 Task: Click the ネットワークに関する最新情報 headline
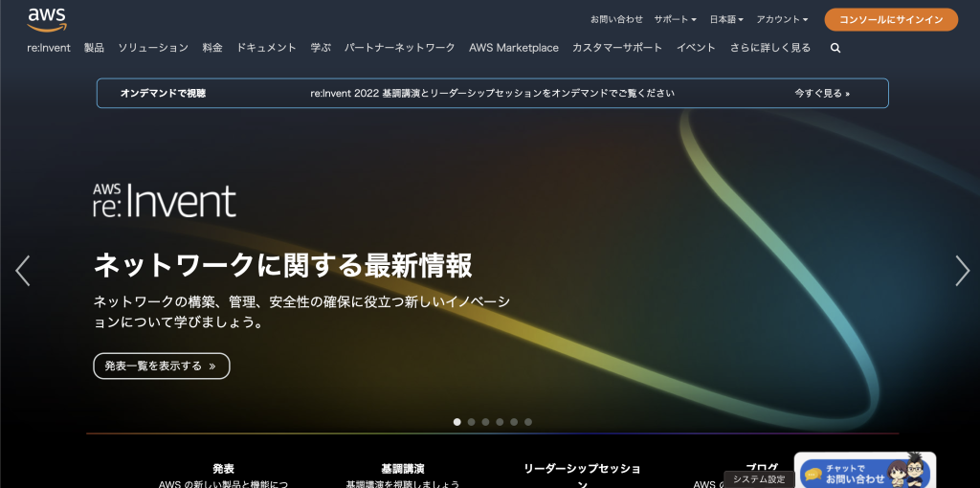tap(283, 266)
